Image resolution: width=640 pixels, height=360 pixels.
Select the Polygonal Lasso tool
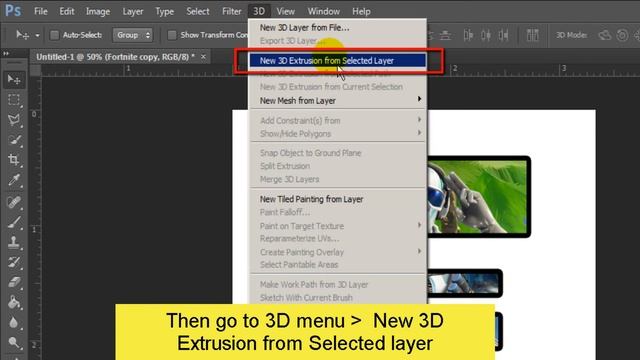pyautogui.click(x=14, y=120)
